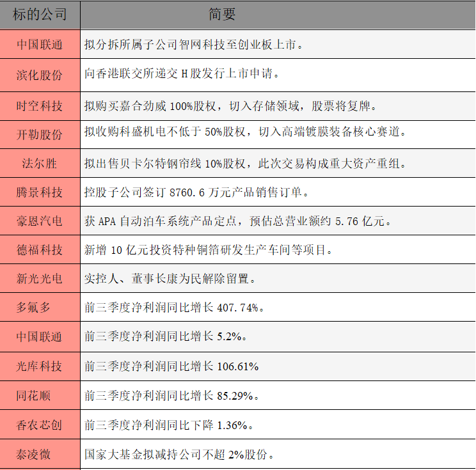Select the 法尔胜 company cell

(40, 163)
